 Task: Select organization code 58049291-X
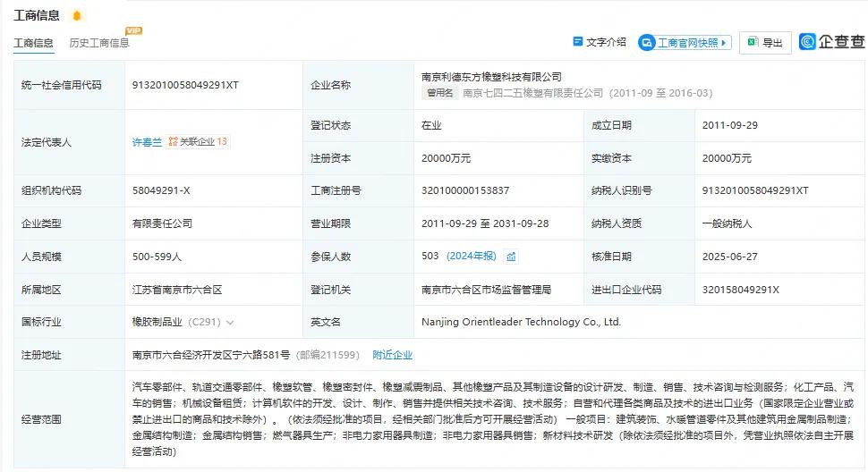tap(161, 190)
